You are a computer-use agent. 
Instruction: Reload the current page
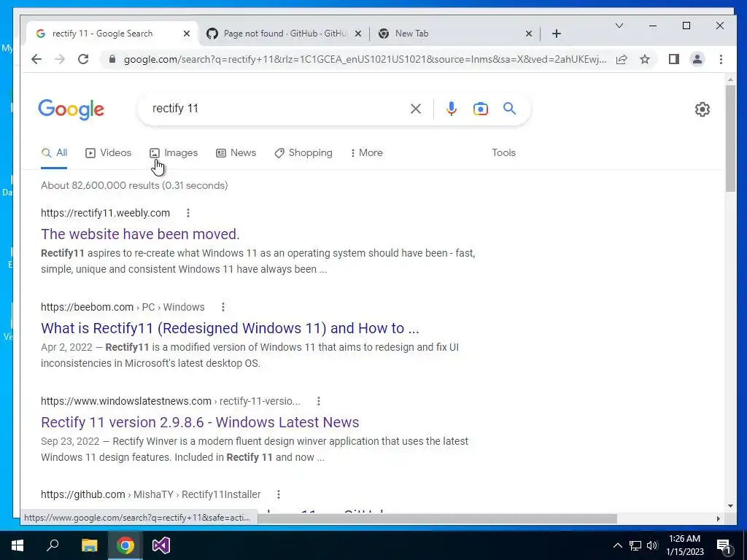83,59
